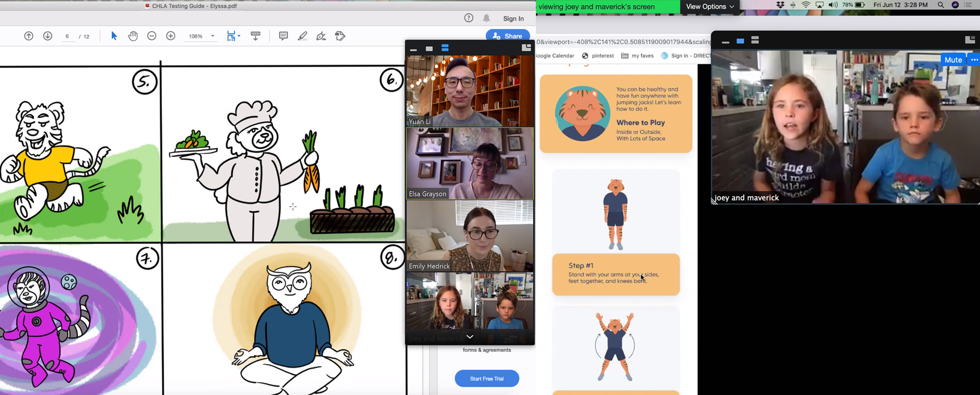Expand the fit page options arrow
This screenshot has width=980, height=395.
pyautogui.click(x=239, y=36)
